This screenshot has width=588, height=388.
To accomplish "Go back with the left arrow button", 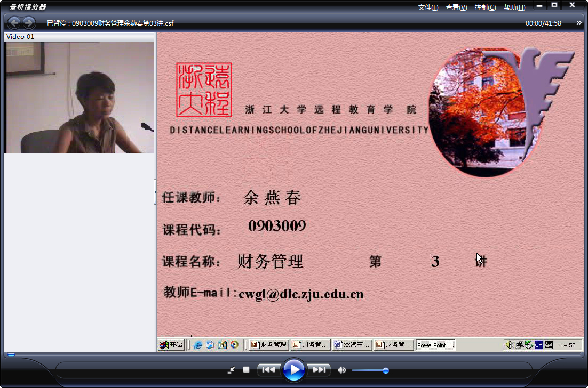I will point(14,23).
